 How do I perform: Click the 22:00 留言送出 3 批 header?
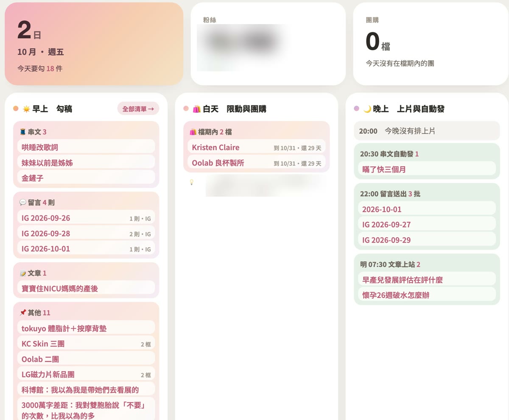(390, 194)
